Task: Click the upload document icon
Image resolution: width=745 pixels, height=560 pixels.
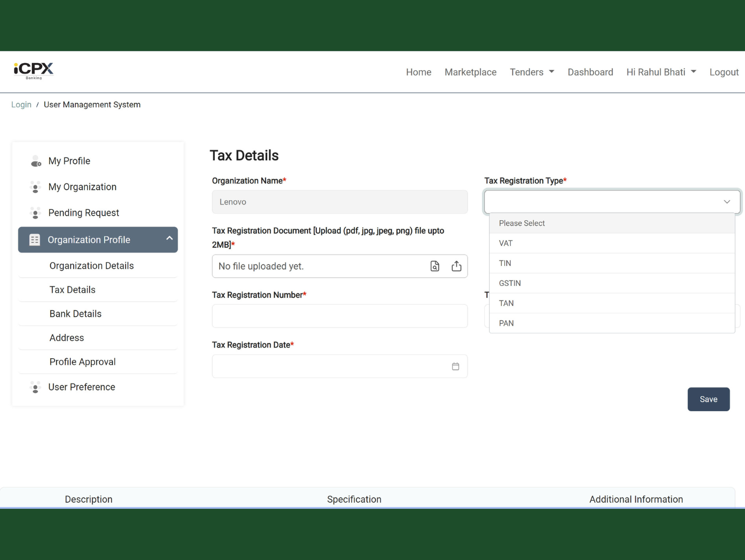Action: [456, 266]
